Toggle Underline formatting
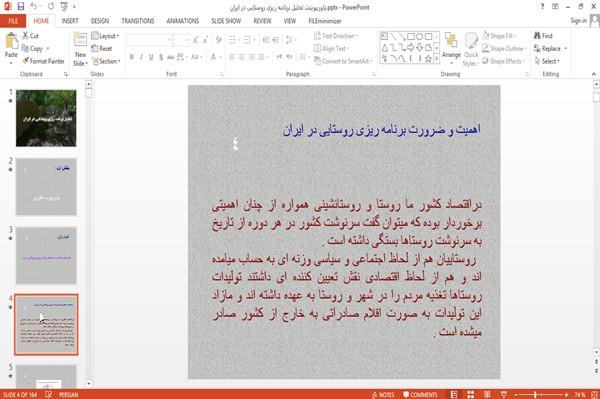600x399 pixels. coord(151,57)
